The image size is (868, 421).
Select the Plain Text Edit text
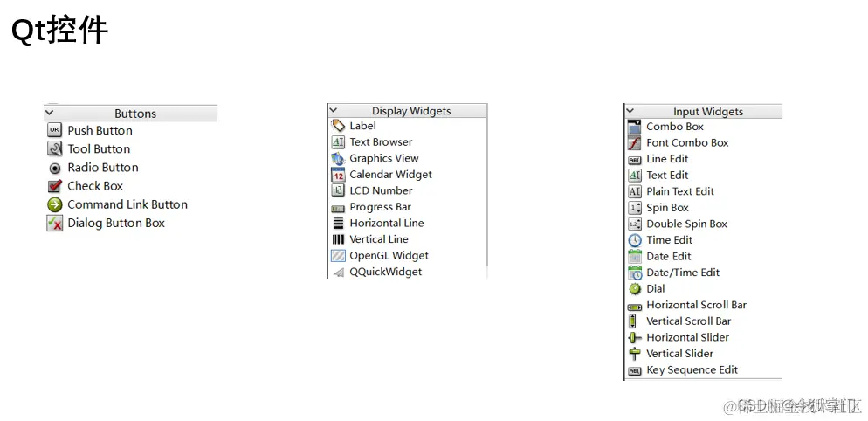[x=680, y=191]
